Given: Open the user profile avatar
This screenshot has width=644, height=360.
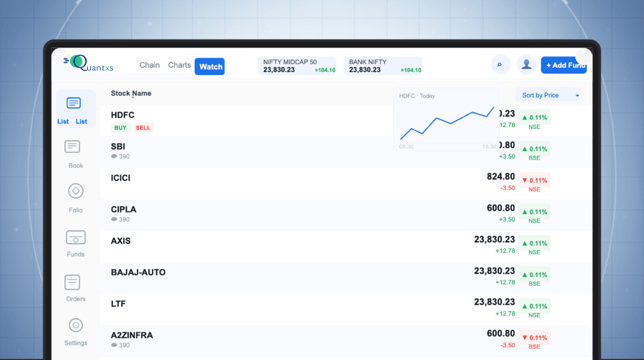Looking at the screenshot, I should pos(526,65).
